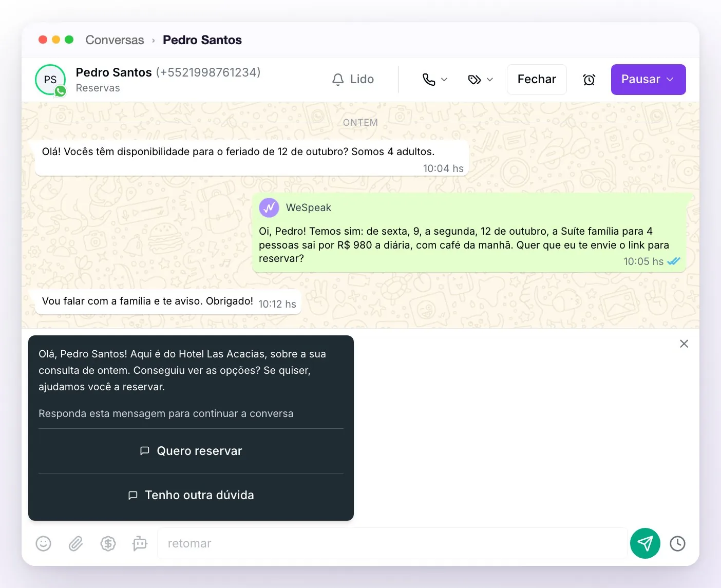Dismiss the template preview with the X
The height and width of the screenshot is (588, 721).
point(684,344)
